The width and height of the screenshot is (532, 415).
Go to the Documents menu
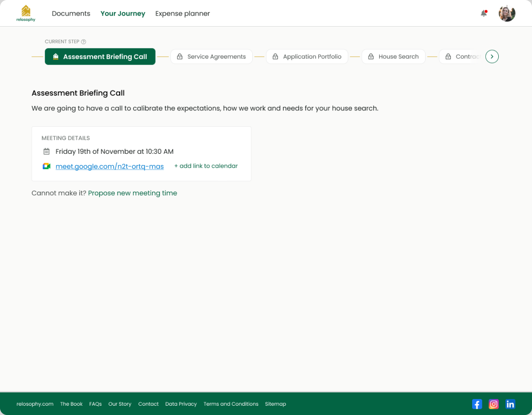(x=71, y=14)
